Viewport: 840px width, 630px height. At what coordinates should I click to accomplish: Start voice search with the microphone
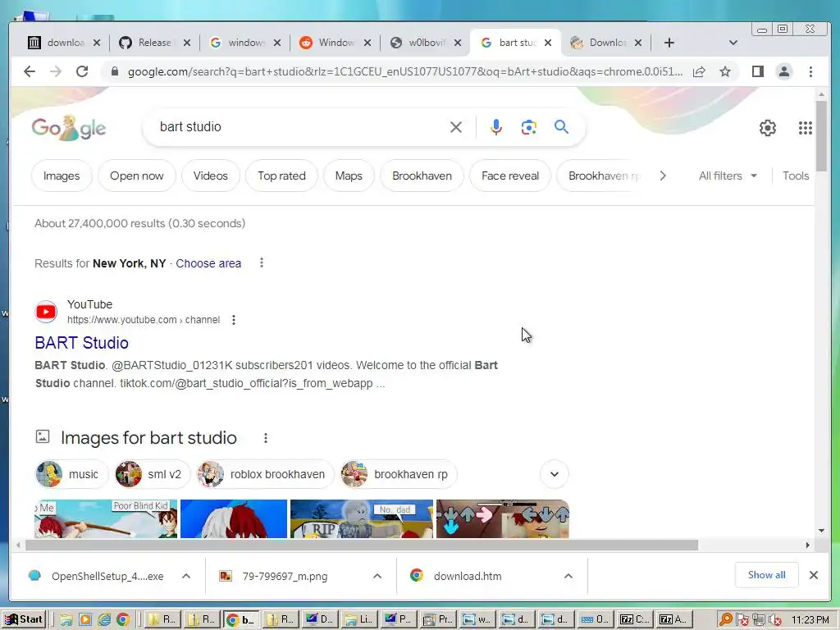click(496, 127)
